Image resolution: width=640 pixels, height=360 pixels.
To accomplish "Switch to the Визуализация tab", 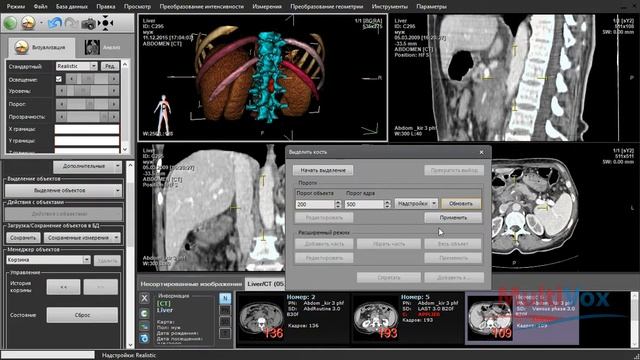I will pos(42,47).
